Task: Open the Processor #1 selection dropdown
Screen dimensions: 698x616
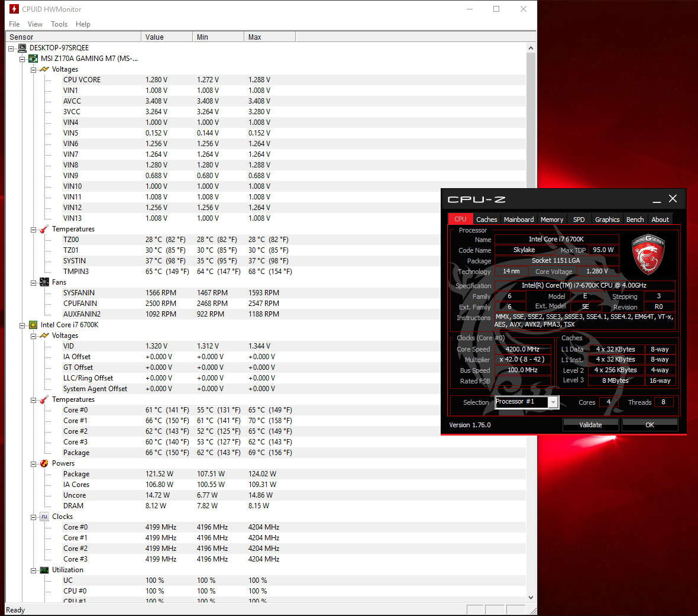Action: pyautogui.click(x=553, y=402)
